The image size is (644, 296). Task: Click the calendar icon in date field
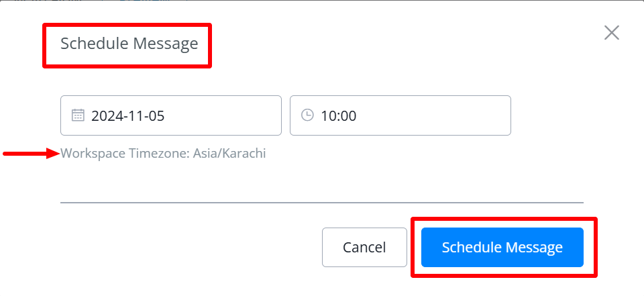(x=78, y=115)
